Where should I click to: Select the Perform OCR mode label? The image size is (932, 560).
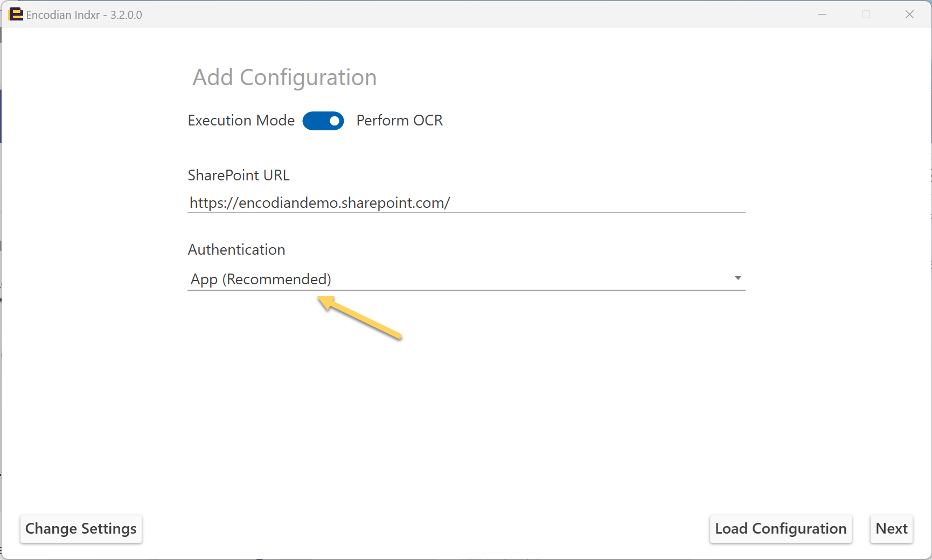(400, 121)
